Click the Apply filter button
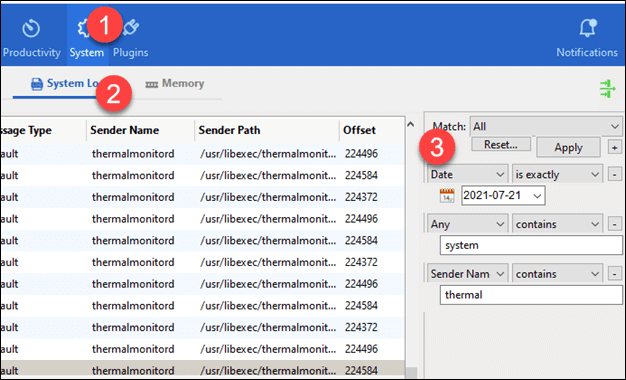 (568, 147)
